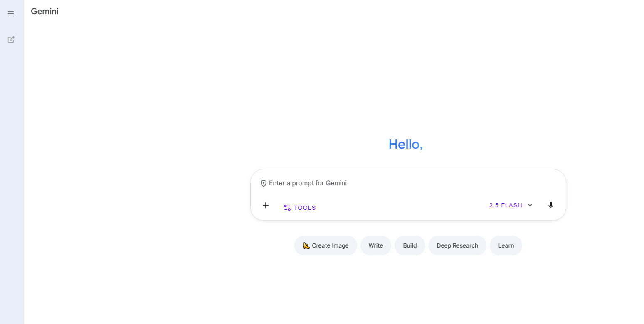Start Deep Research from the chip
This screenshot has width=644, height=324.
pyautogui.click(x=457, y=245)
